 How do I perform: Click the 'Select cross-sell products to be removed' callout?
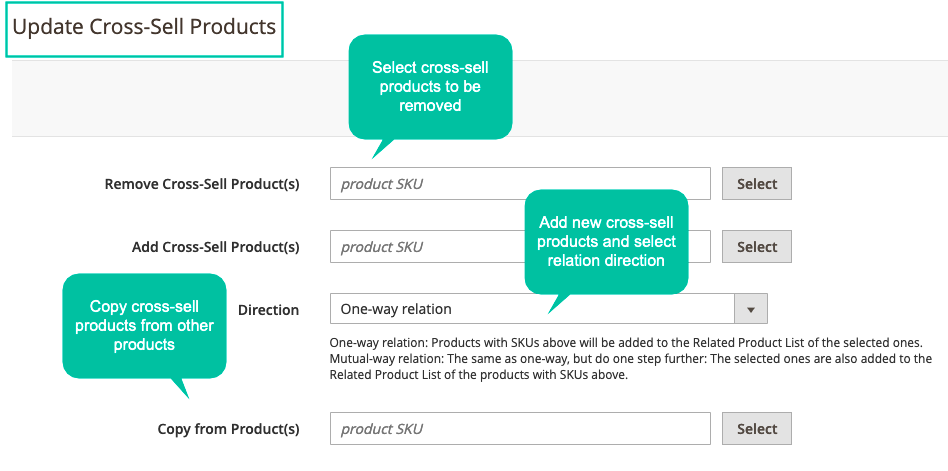click(430, 86)
